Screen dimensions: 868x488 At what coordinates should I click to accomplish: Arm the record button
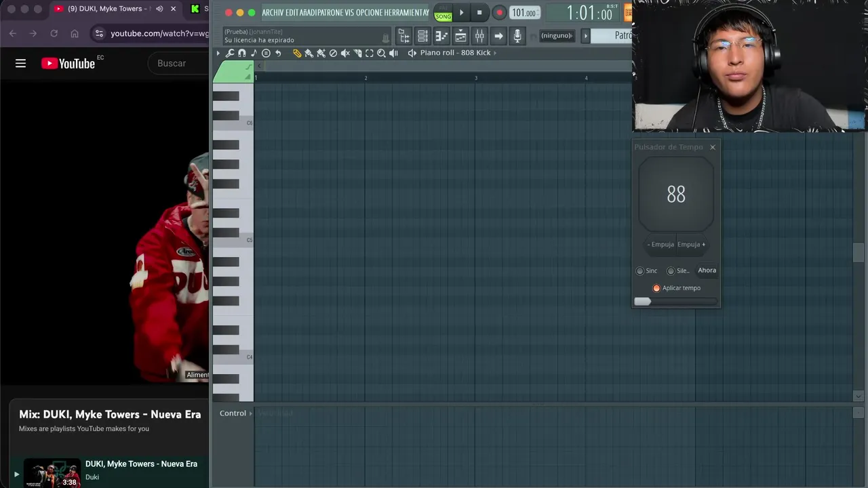(x=499, y=13)
